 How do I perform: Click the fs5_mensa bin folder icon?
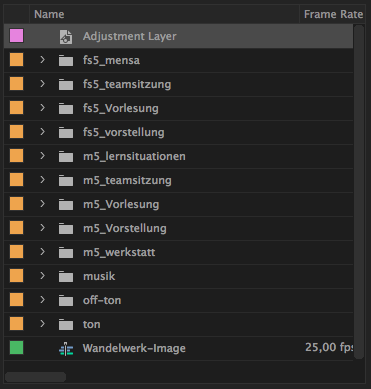click(x=66, y=61)
